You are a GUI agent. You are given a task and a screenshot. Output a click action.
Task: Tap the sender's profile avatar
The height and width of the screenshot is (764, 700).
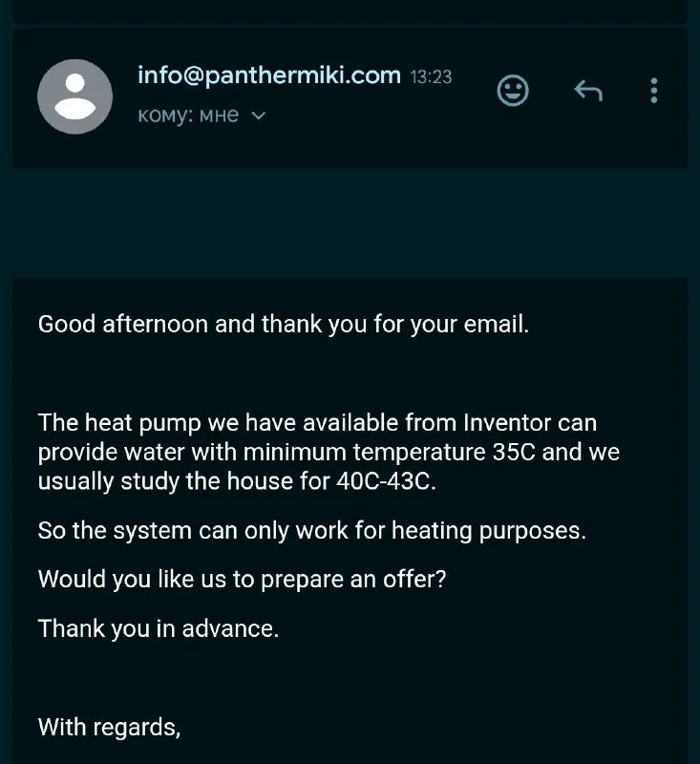74,96
